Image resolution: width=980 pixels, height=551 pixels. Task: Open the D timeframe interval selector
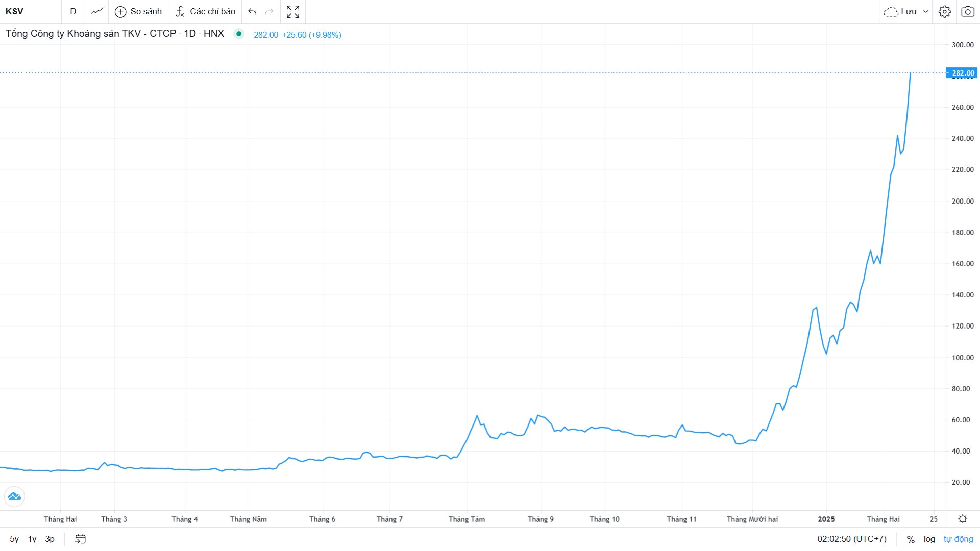coord(73,11)
